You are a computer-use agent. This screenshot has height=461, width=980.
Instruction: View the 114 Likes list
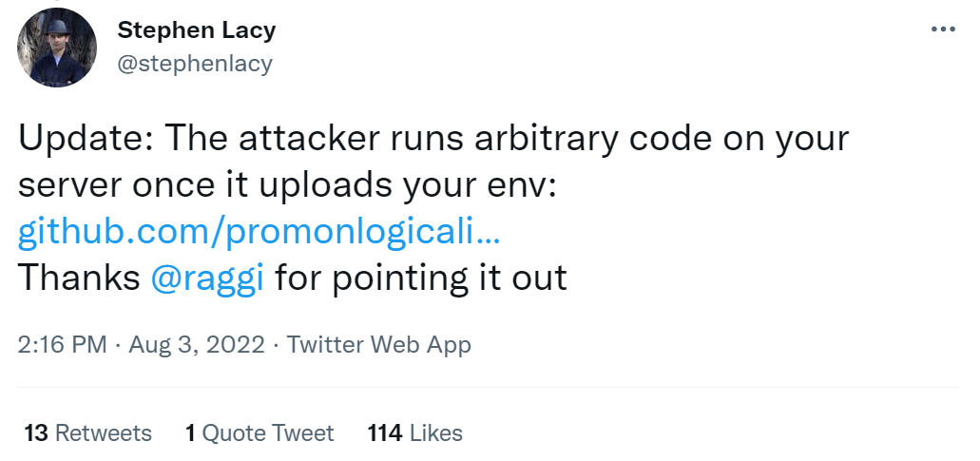pyautogui.click(x=414, y=433)
